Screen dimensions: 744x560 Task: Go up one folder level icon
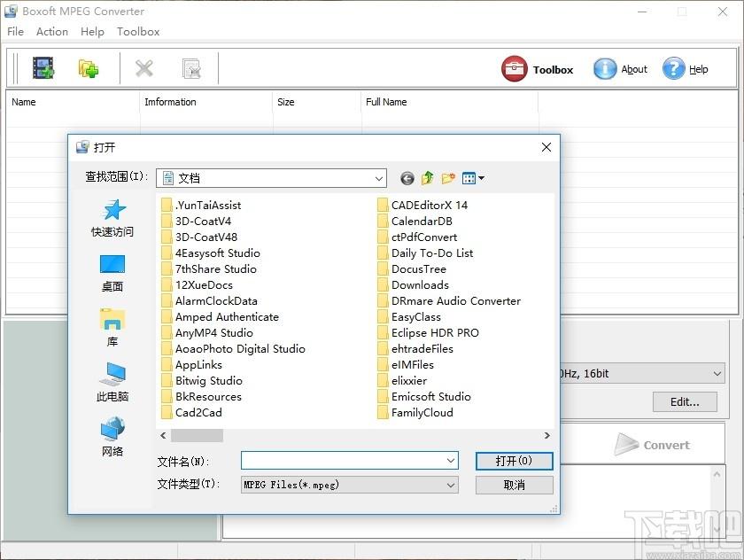click(428, 178)
